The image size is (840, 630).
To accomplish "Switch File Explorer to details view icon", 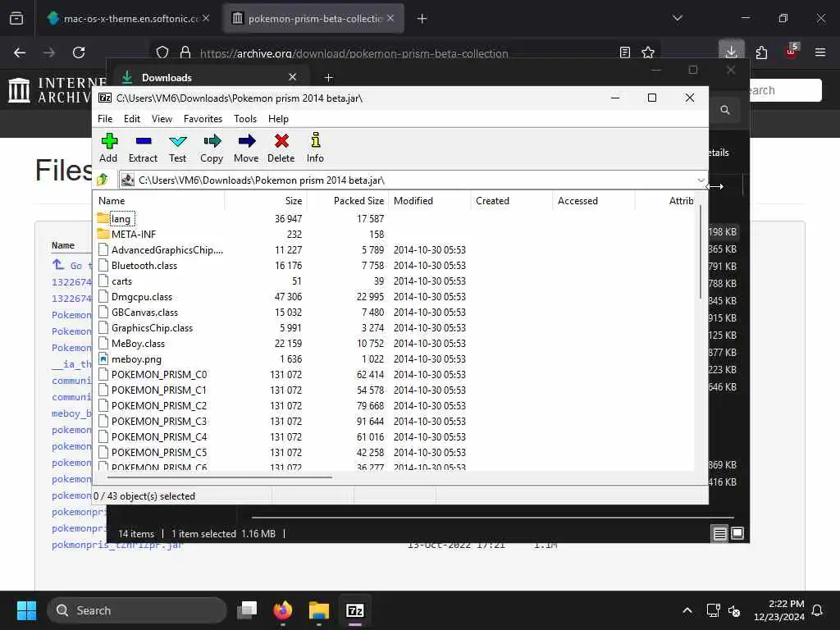I will click(720, 533).
